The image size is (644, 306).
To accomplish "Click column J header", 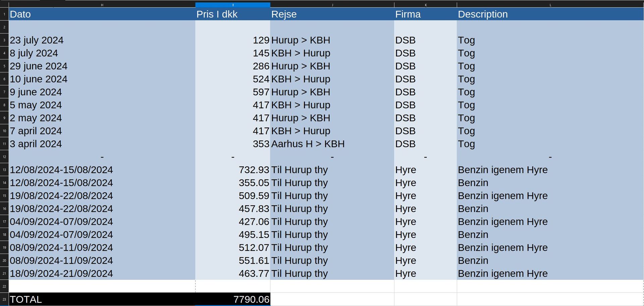I will pyautogui.click(x=332, y=5).
